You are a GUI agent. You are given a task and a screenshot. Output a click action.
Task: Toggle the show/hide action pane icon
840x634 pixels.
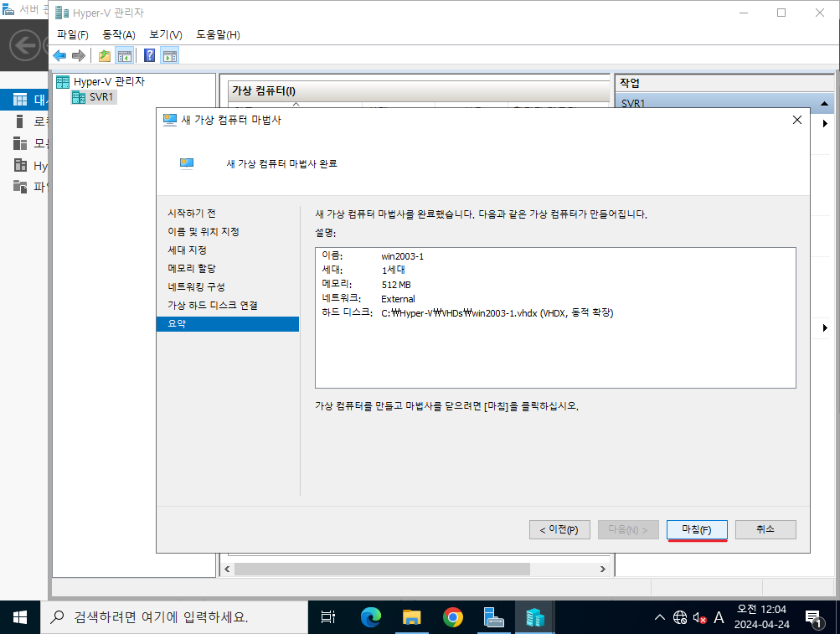click(x=170, y=55)
